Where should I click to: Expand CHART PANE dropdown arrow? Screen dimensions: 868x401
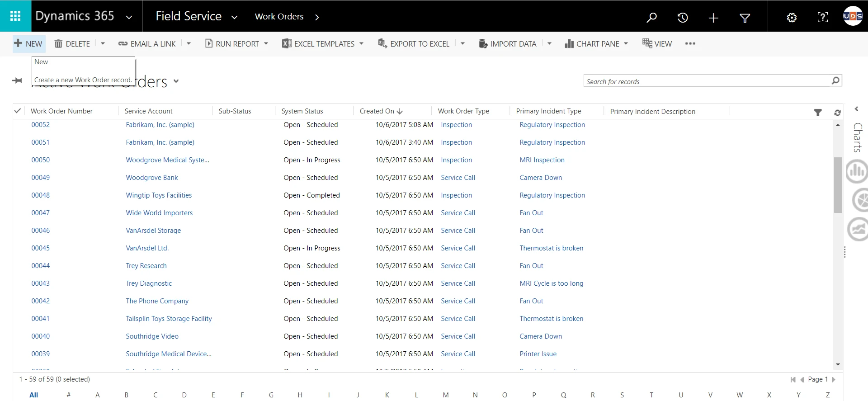626,44
